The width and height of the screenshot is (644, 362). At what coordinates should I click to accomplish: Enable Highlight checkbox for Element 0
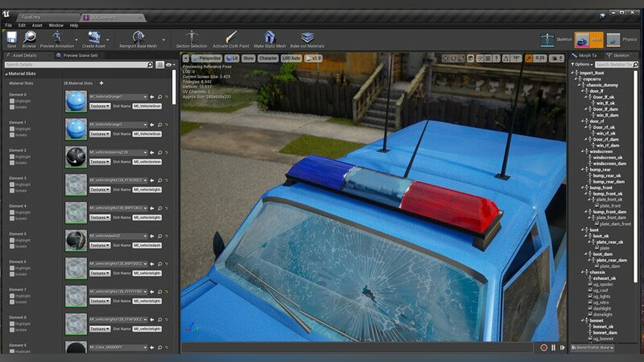[x=12, y=101]
